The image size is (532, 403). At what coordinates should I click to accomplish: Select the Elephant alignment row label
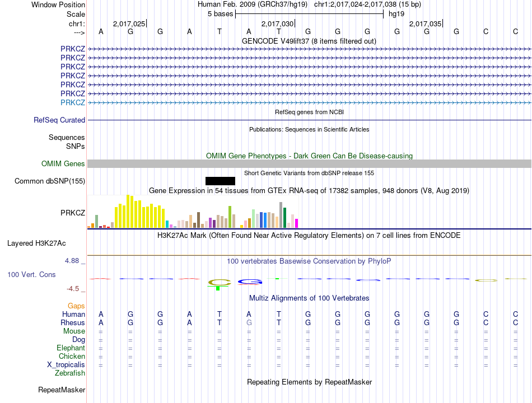(x=71, y=348)
